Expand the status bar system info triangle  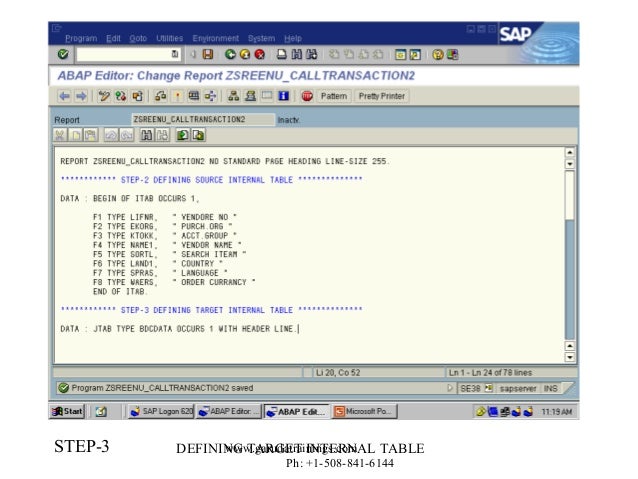coord(450,388)
